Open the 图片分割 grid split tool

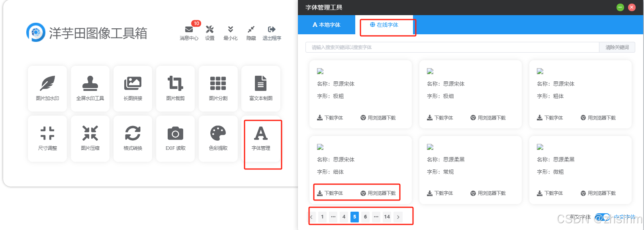(x=218, y=88)
